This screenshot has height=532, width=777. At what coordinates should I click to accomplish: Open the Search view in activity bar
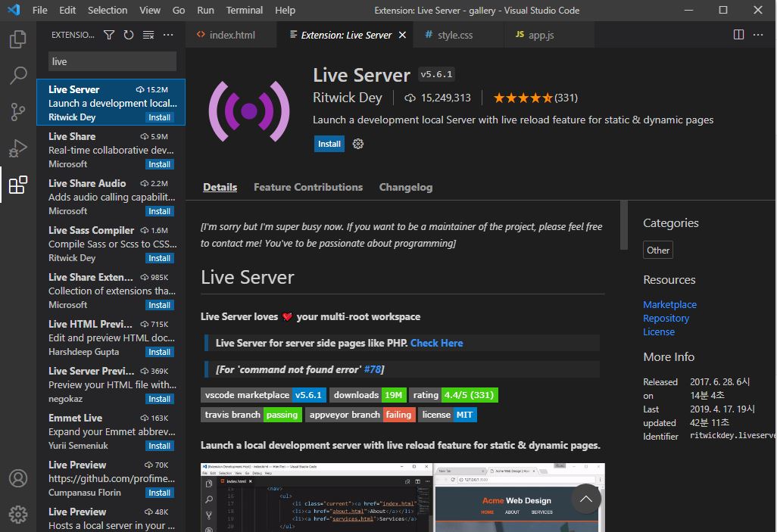[x=18, y=76]
